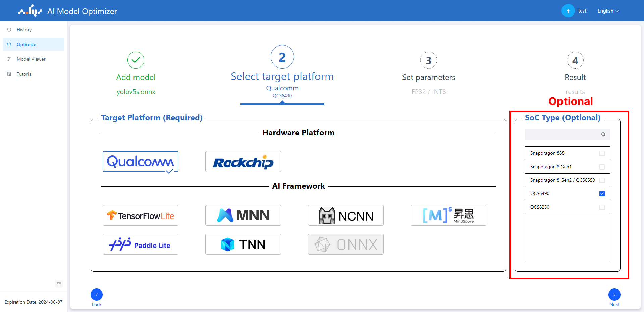
Task: Choose the TensorFlow Lite framework
Action: point(140,215)
